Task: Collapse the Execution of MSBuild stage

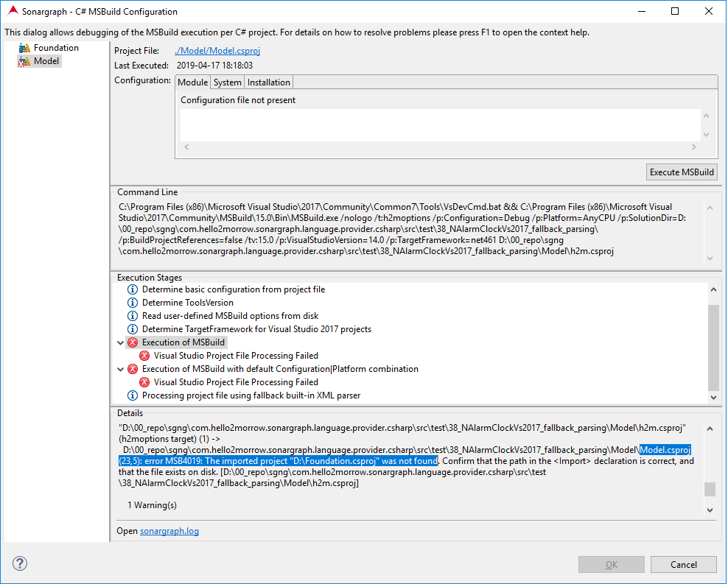Action: [120, 342]
